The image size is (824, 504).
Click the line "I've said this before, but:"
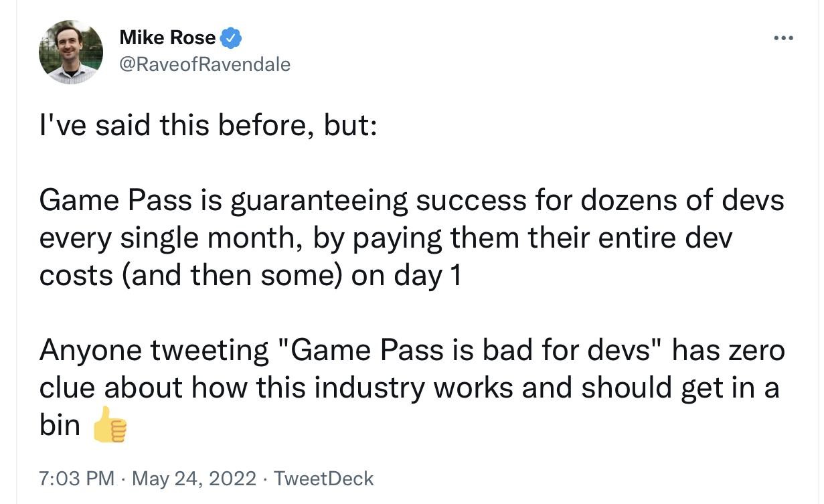(208, 127)
